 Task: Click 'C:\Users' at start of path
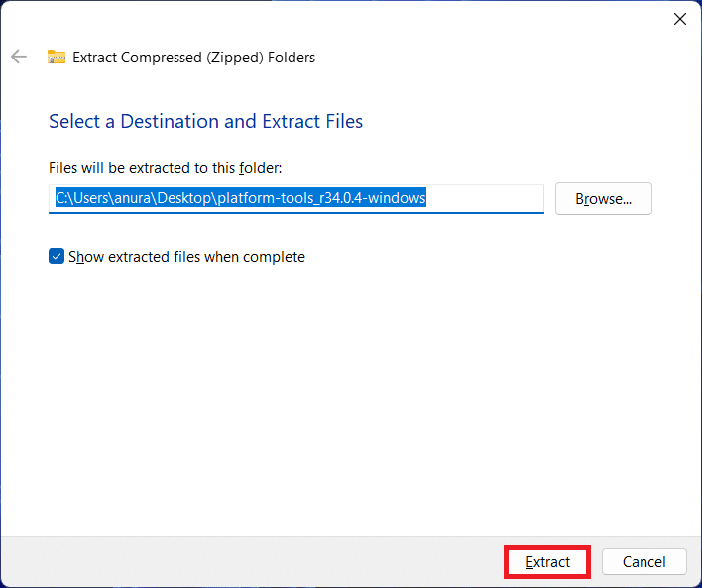(x=81, y=198)
